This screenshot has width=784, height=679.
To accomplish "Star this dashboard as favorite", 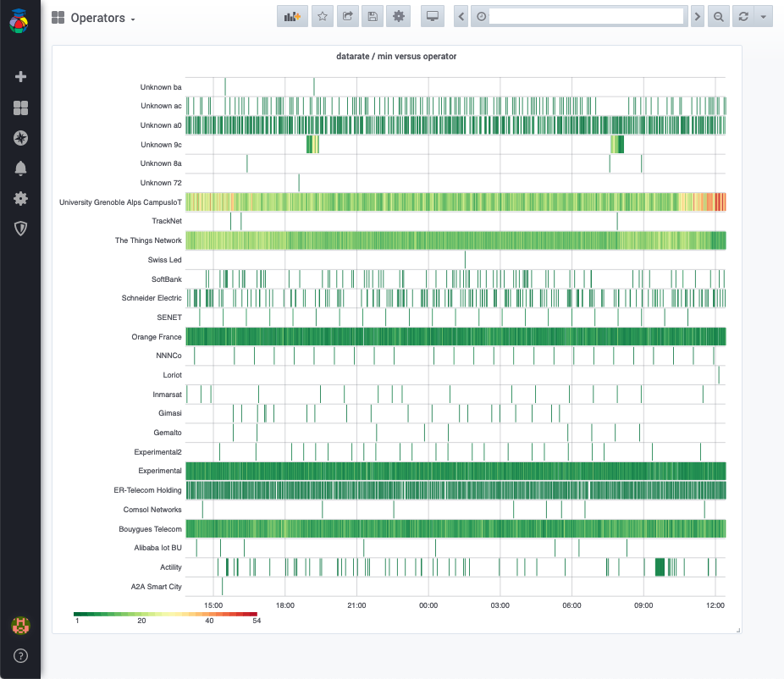I will pos(323,16).
